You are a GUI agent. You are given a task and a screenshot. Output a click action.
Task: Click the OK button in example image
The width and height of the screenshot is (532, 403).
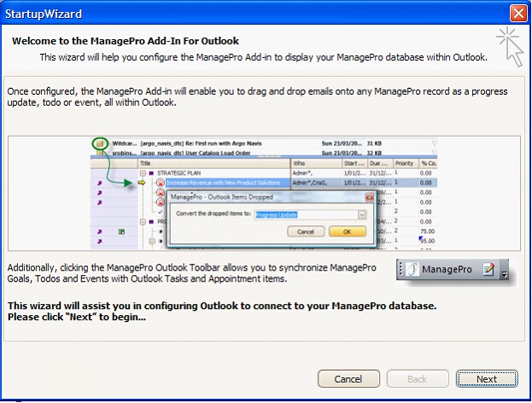(348, 231)
